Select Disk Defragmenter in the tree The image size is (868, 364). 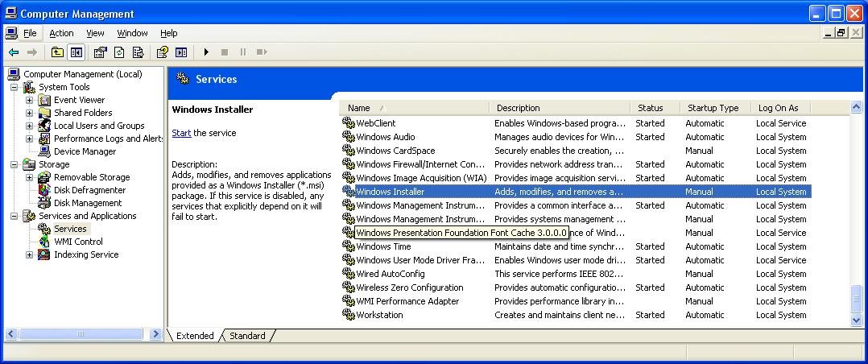tap(89, 190)
